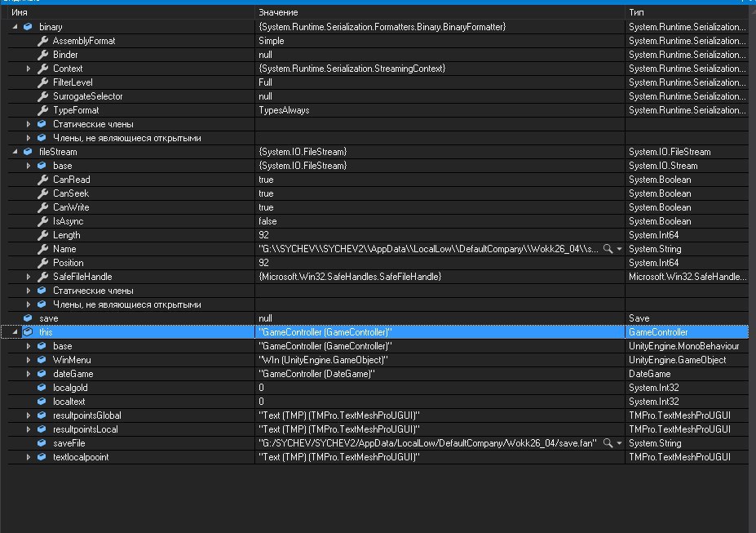Select the Position value 92
Viewport: 756px width, 533px height.
[x=263, y=263]
